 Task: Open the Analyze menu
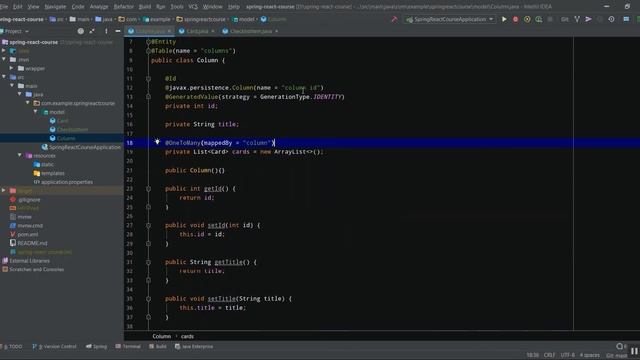tap(99, 7)
